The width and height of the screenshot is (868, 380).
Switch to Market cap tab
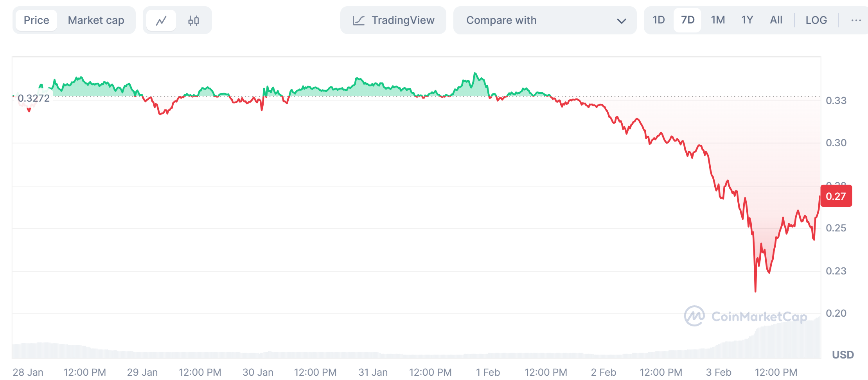point(96,20)
